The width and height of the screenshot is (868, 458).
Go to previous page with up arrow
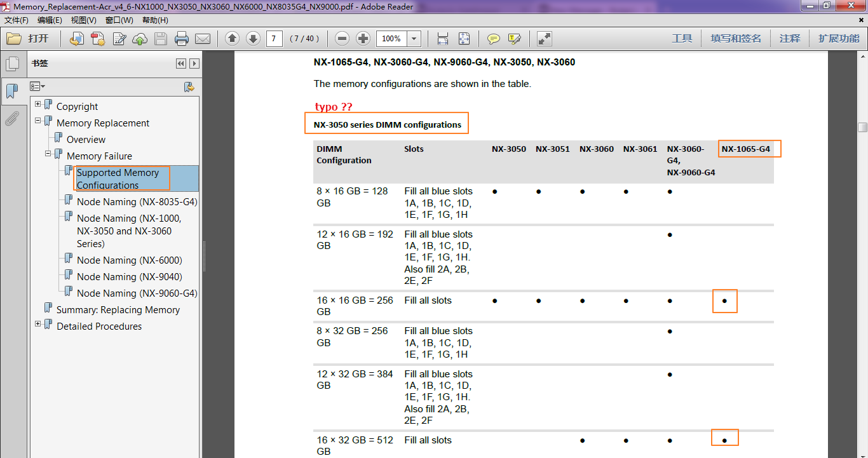pyautogui.click(x=233, y=39)
